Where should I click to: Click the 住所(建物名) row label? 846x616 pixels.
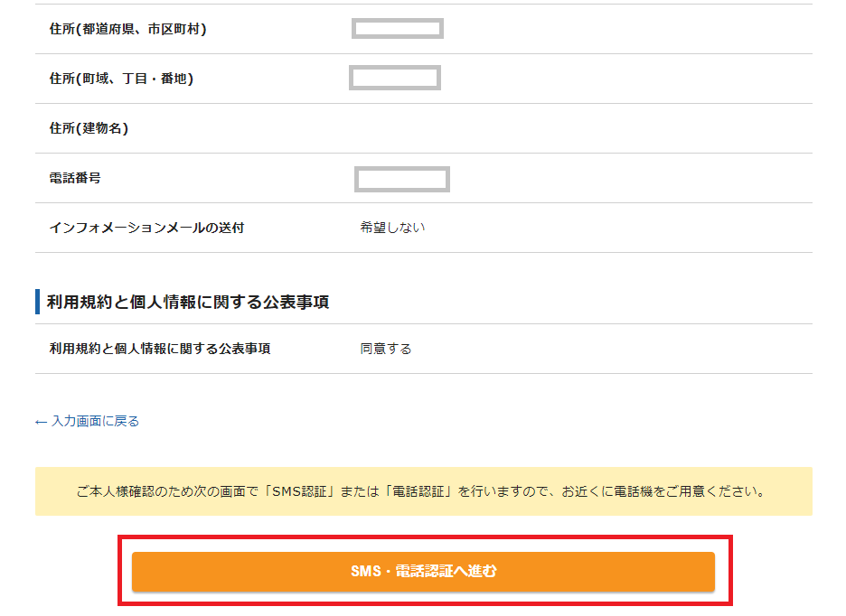point(89,128)
